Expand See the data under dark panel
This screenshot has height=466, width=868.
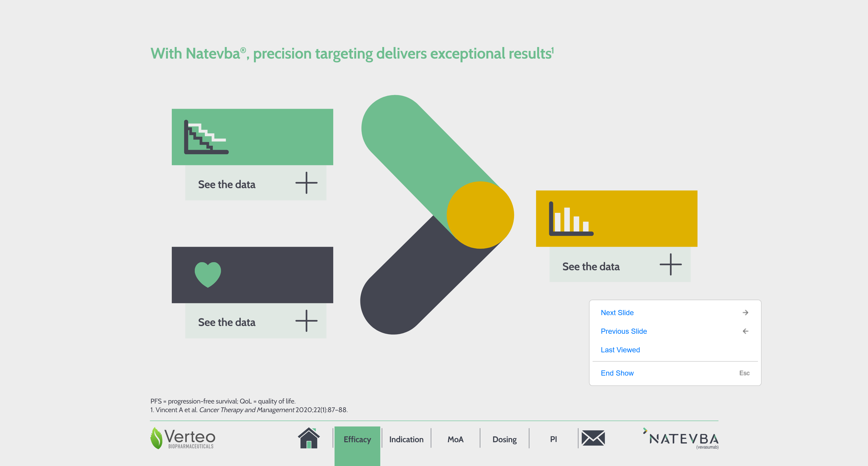[306, 321]
